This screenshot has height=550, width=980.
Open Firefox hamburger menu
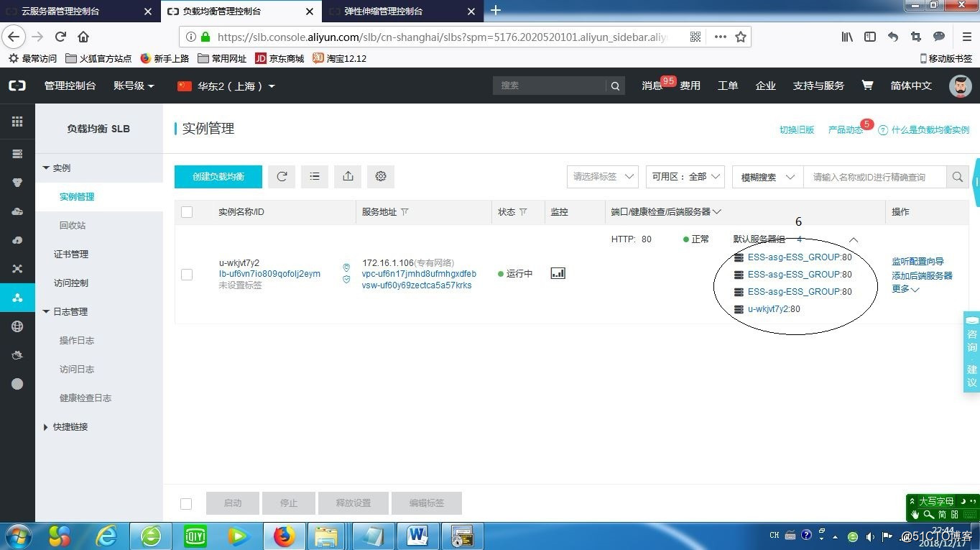coord(966,37)
